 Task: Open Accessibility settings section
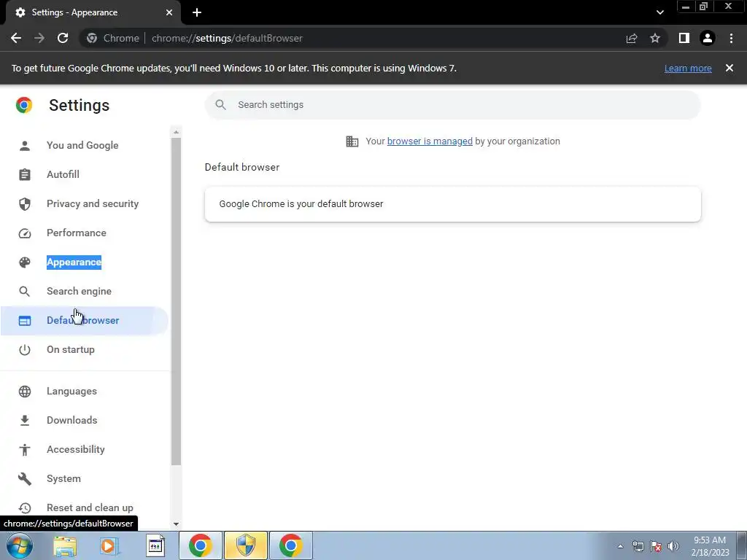coord(76,449)
